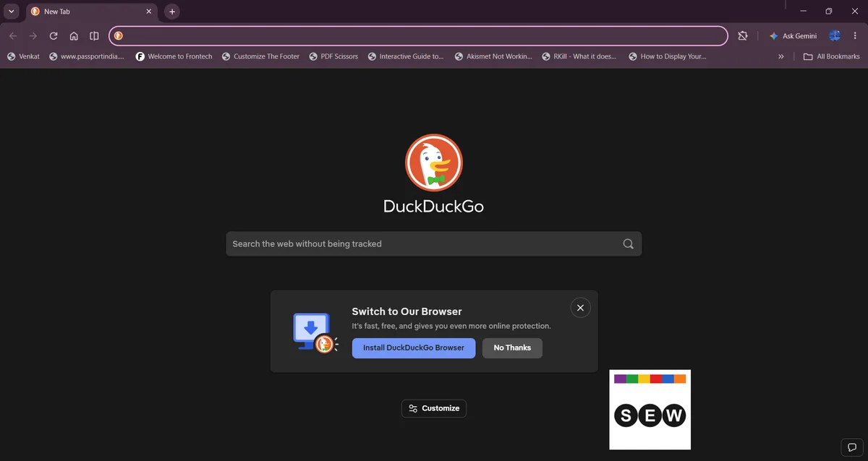Click Install DuckDuckGo Browser button

pos(414,348)
